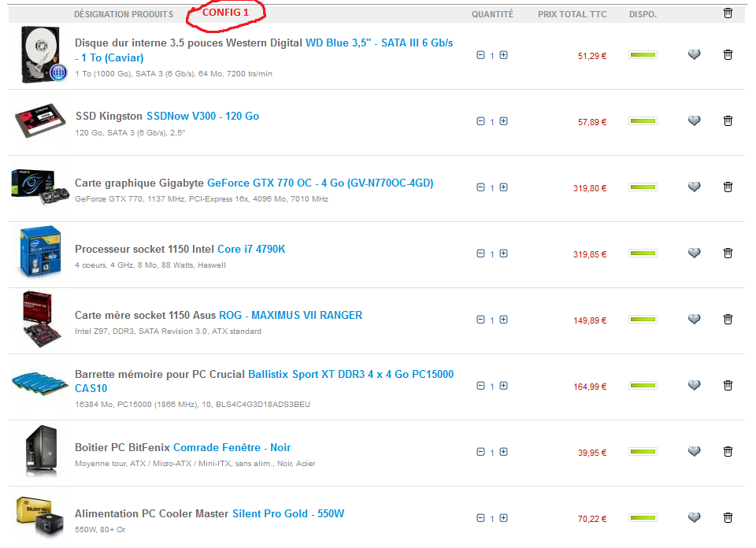Open the Comrade Fenêtre - Noir link
This screenshot has height=548, width=756.
point(232,448)
